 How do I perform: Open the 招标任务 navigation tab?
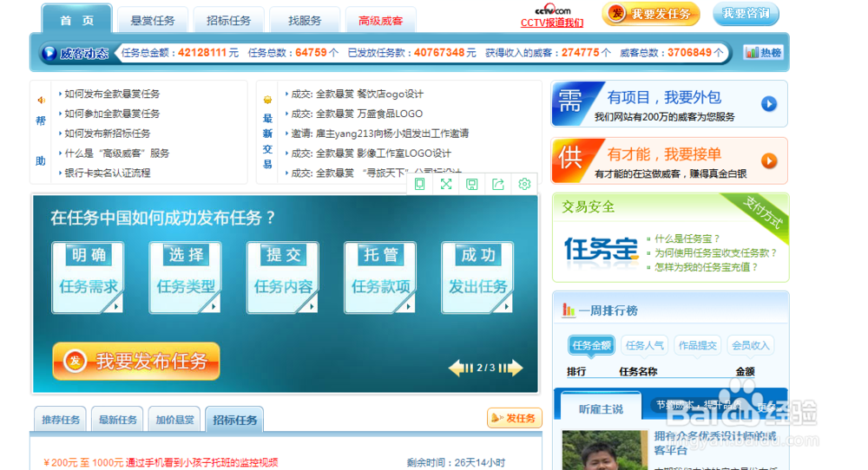(x=228, y=21)
